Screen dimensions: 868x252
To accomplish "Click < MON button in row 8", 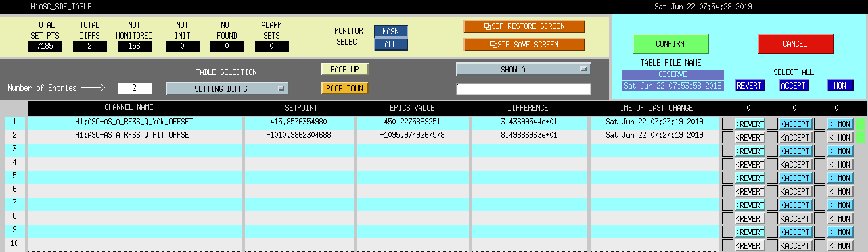I will pyautogui.click(x=840, y=218).
